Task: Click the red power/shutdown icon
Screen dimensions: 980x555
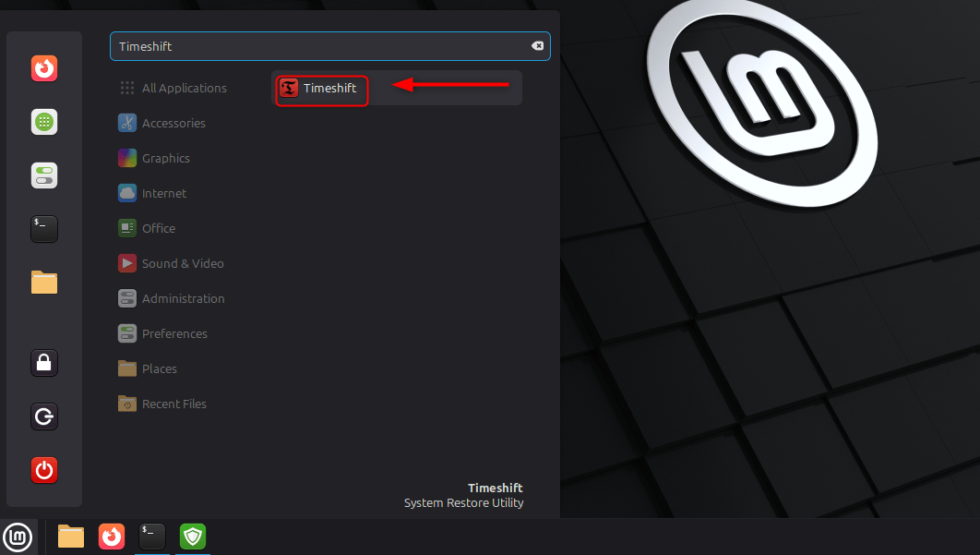Action: point(44,470)
